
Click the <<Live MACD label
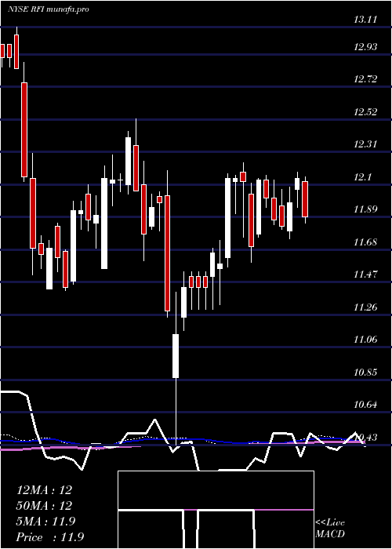coord(330,528)
